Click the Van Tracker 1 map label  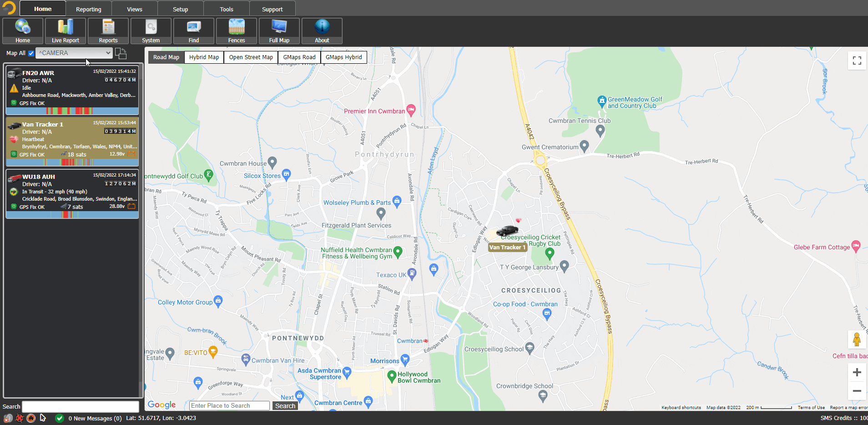point(507,248)
